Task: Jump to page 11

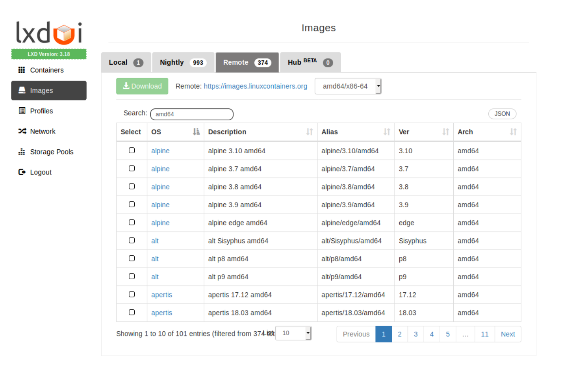Action: pyautogui.click(x=485, y=334)
